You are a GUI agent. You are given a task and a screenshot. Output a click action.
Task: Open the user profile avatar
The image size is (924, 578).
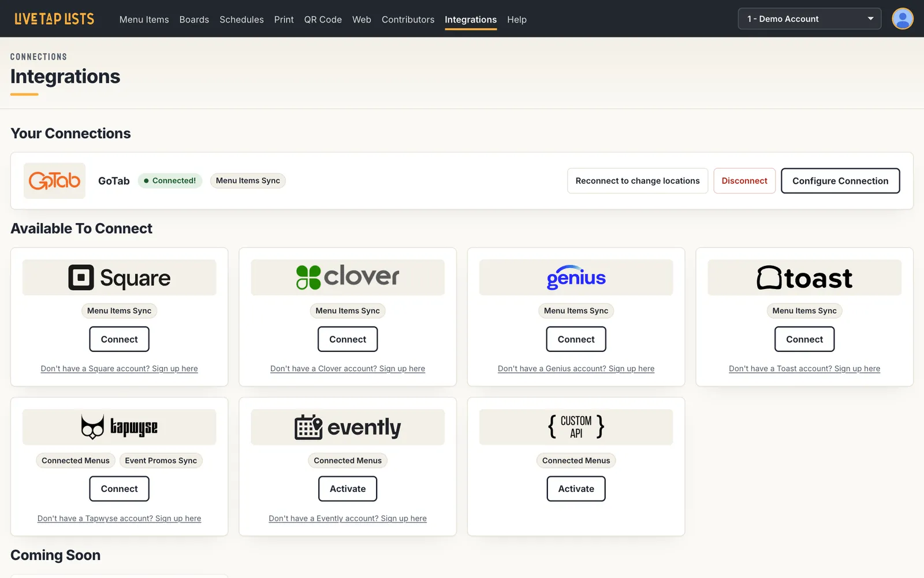click(902, 18)
